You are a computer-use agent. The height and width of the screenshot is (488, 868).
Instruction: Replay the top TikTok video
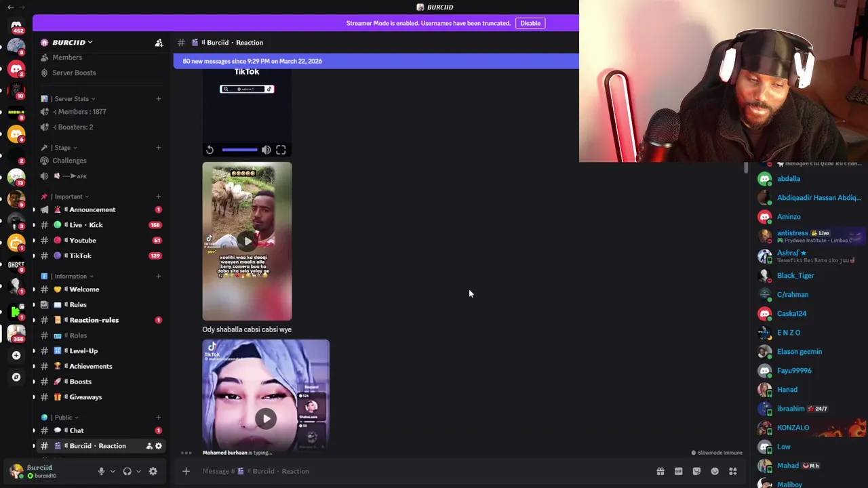tap(210, 150)
